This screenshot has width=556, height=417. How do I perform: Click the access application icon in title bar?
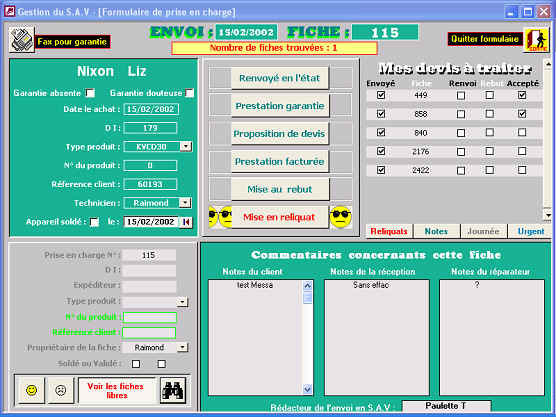tap(10, 11)
